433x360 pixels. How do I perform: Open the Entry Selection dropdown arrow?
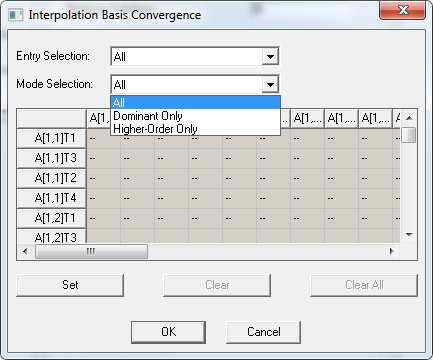(x=270, y=56)
